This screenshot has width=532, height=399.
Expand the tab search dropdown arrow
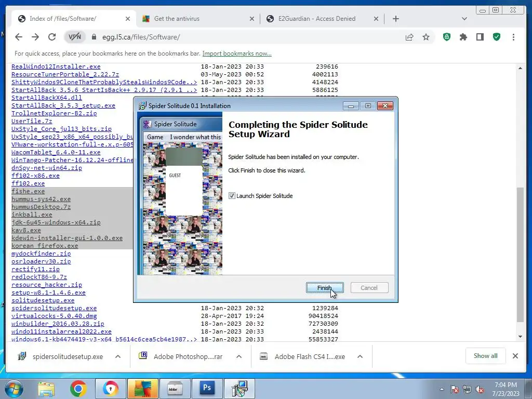tap(464, 19)
